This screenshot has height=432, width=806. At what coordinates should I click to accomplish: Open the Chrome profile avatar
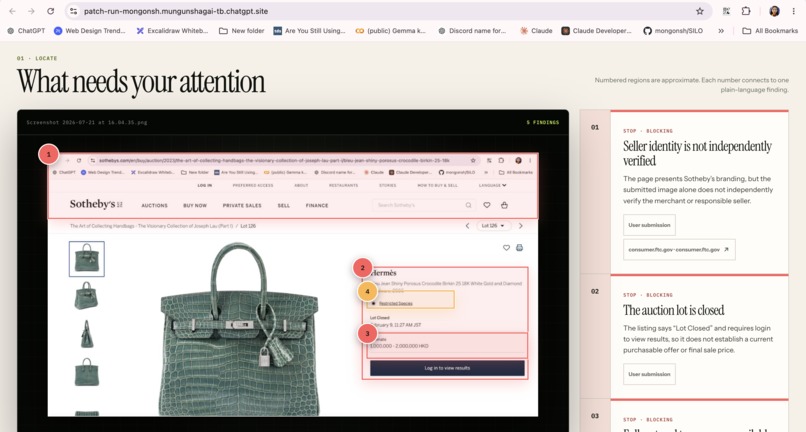(774, 11)
